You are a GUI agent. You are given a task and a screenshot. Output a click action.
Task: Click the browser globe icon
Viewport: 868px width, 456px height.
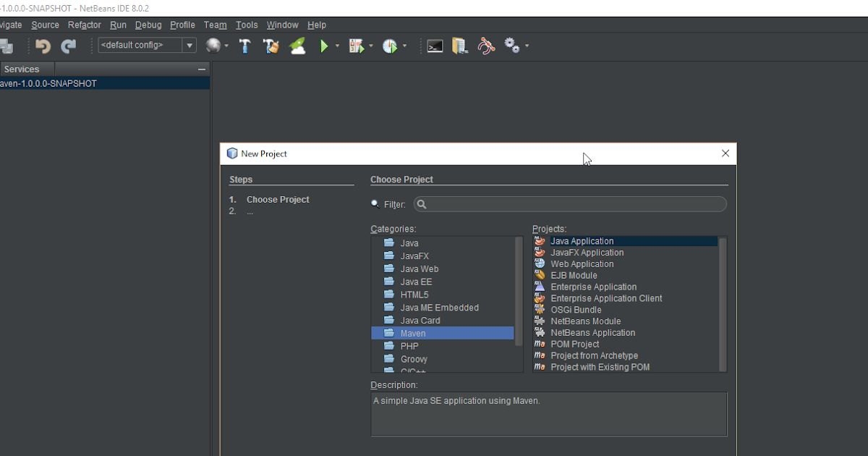click(213, 46)
